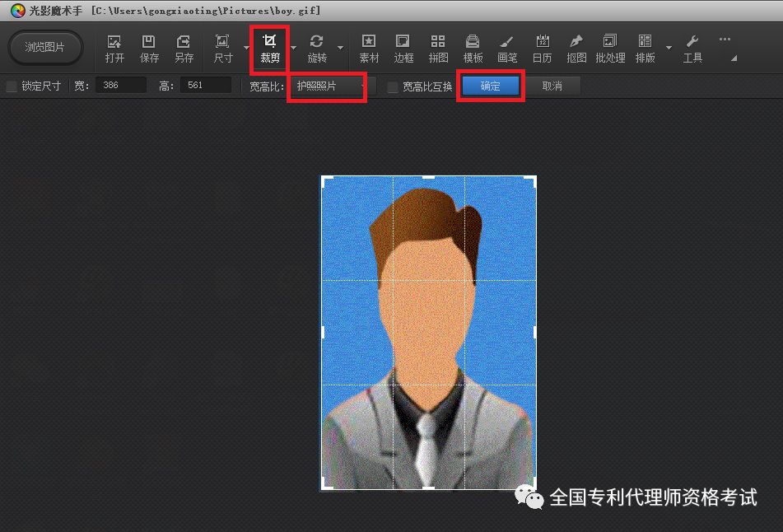
Task: Expand the arrow next to Layout (排版)
Action: point(669,48)
